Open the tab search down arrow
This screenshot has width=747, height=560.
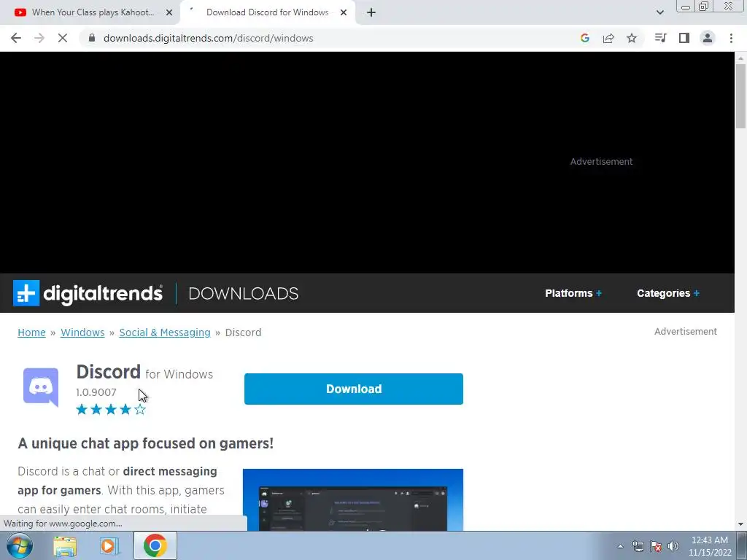coord(659,12)
